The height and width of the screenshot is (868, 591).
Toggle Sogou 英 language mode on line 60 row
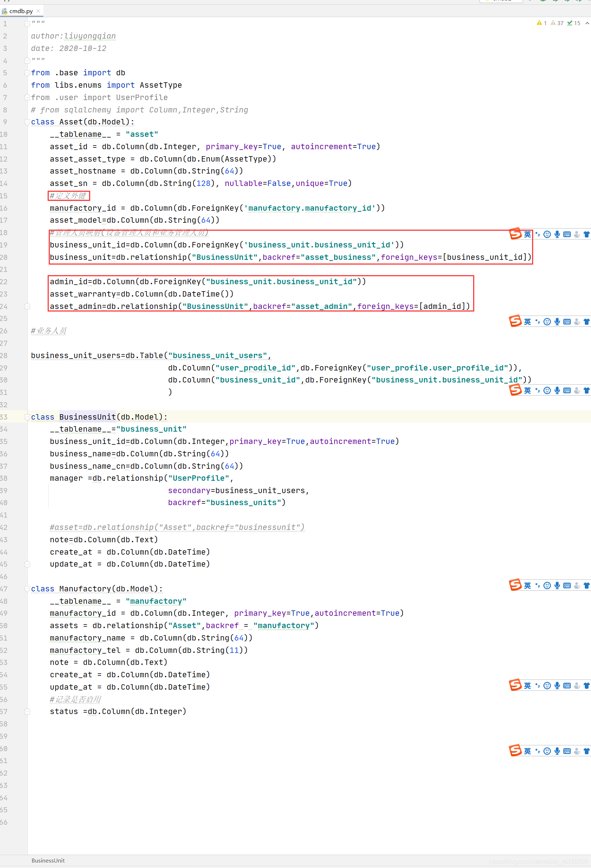point(527,751)
